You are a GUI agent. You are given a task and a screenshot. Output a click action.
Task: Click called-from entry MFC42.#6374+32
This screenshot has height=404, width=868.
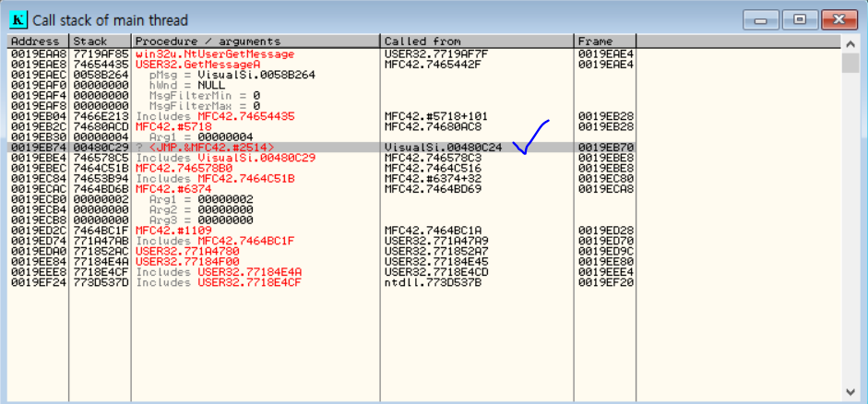(x=433, y=178)
